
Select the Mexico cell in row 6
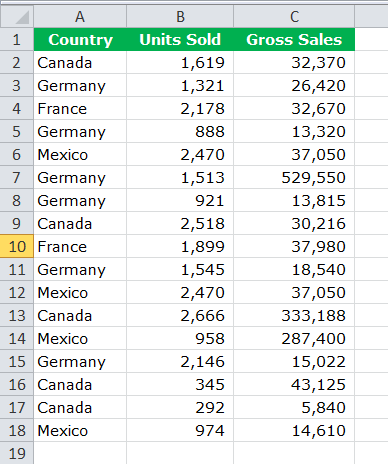pos(80,154)
